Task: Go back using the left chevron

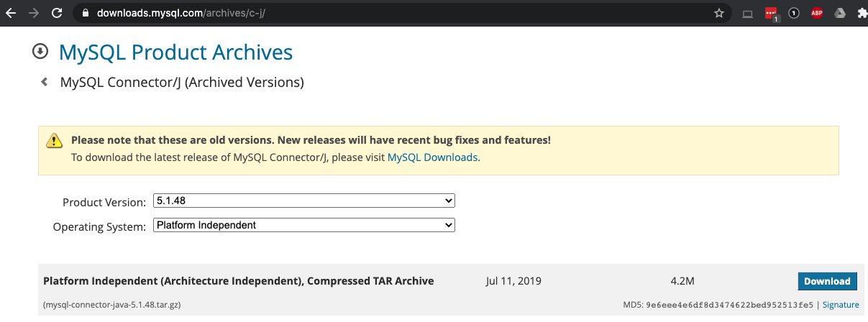Action: click(x=45, y=82)
